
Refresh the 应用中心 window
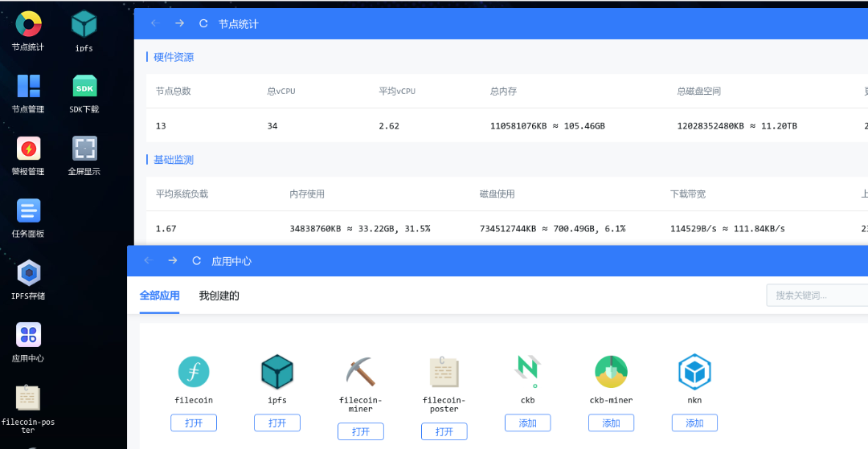pyautogui.click(x=196, y=260)
